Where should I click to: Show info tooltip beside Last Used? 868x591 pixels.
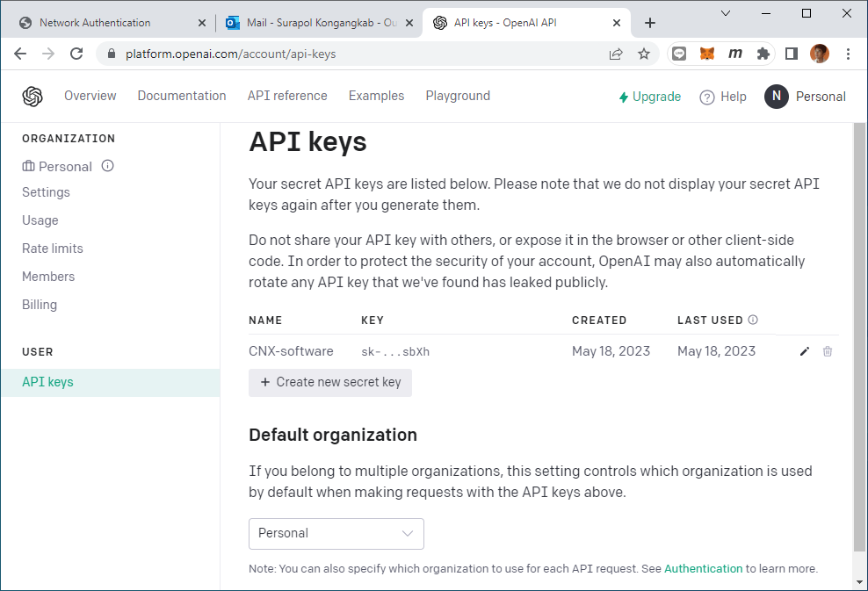click(x=753, y=320)
